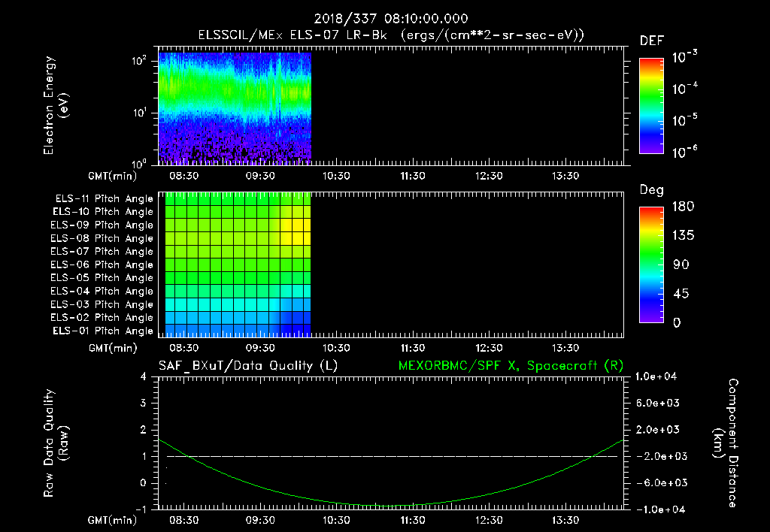Click the ELS-02 Pitch Angle row label

(102, 318)
